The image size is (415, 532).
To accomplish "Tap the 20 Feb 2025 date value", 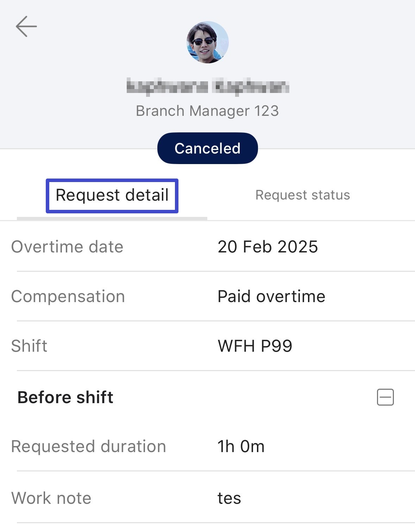I will [268, 247].
